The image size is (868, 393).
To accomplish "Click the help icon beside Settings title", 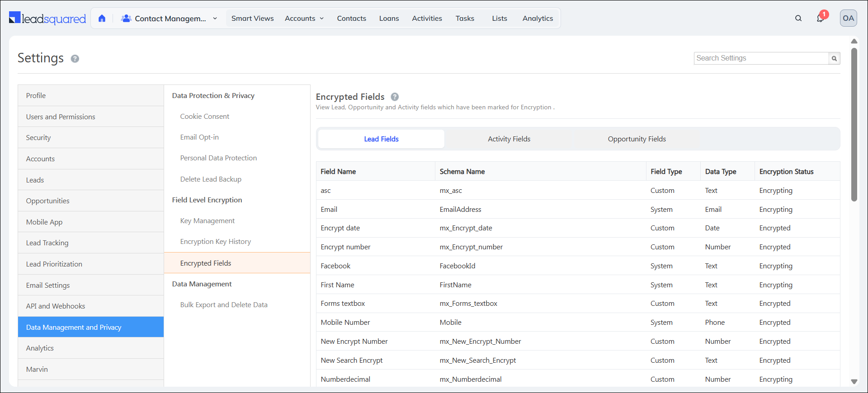I will (75, 59).
